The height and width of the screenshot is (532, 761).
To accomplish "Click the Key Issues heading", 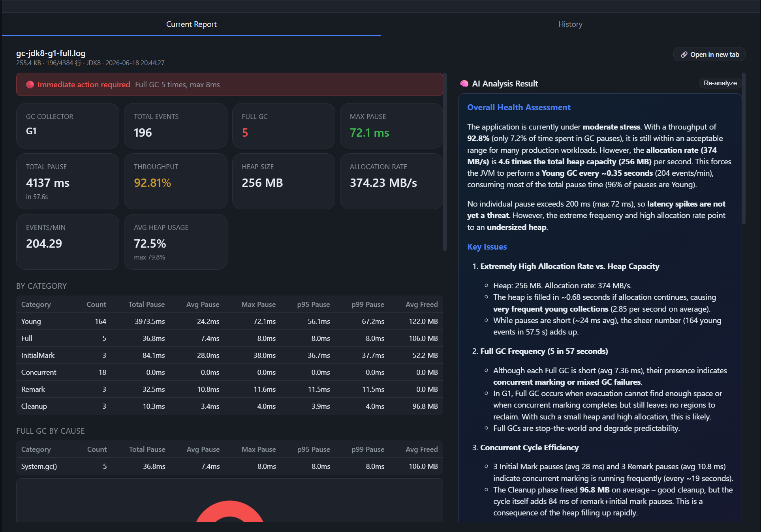I will [x=487, y=247].
